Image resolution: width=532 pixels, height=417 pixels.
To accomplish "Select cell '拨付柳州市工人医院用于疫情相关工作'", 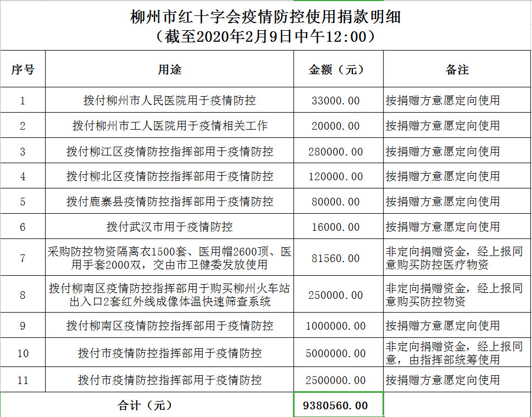I will coord(170,125).
